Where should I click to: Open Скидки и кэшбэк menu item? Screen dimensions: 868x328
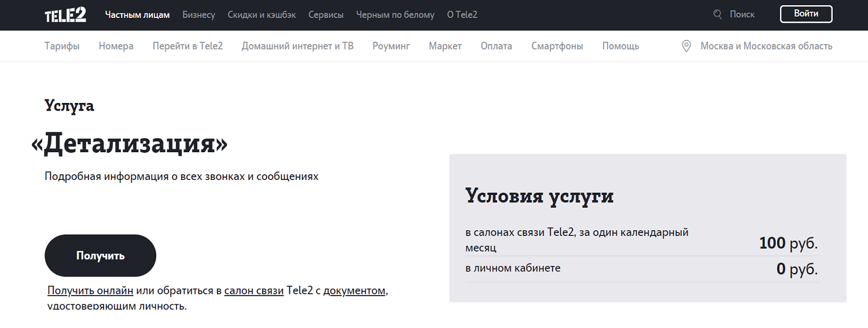(262, 15)
